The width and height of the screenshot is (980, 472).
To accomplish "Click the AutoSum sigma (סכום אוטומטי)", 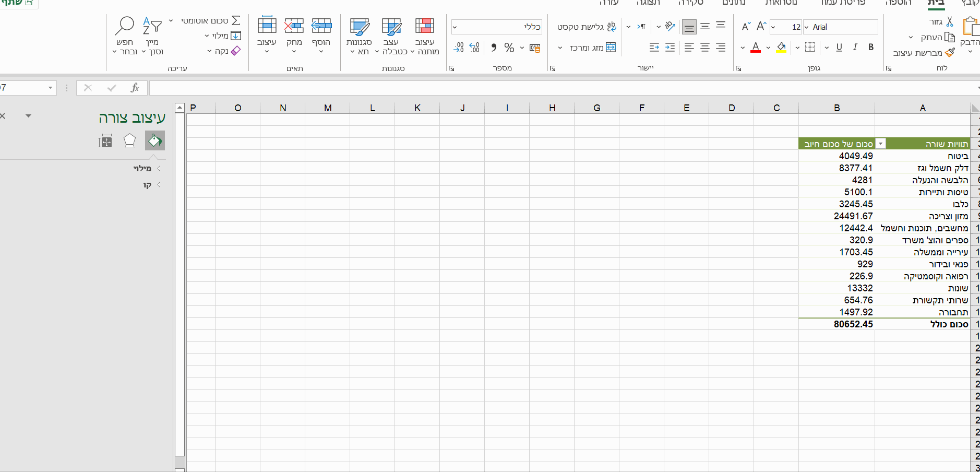I will (x=236, y=20).
